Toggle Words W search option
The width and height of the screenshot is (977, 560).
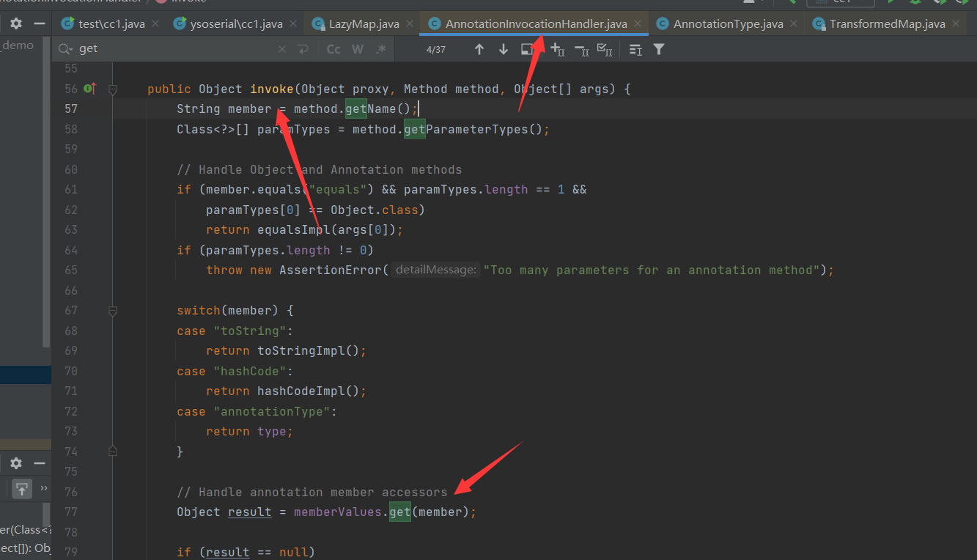tap(358, 49)
